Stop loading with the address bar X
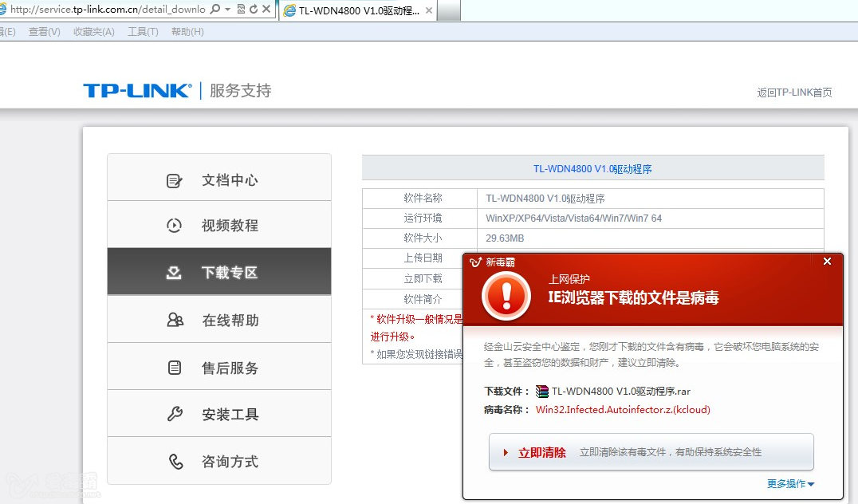 tap(266, 9)
